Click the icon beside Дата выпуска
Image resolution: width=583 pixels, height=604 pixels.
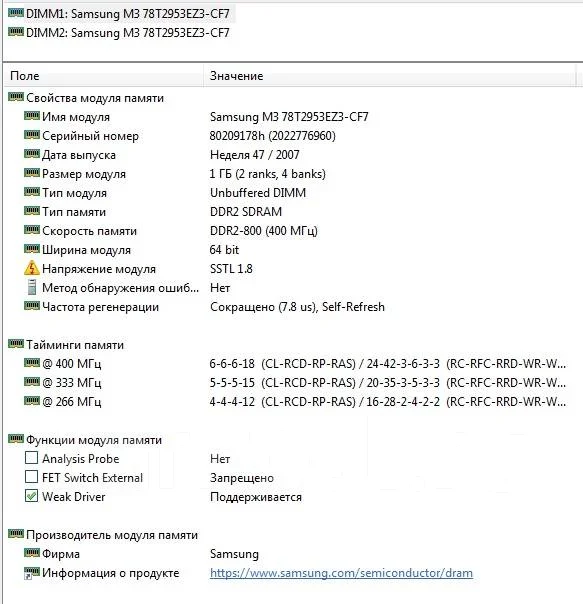(x=32, y=154)
